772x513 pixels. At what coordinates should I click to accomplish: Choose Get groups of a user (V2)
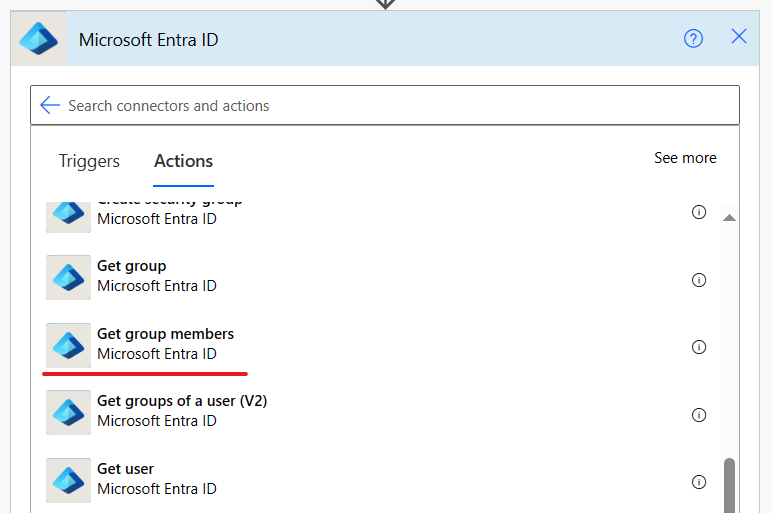point(377,413)
